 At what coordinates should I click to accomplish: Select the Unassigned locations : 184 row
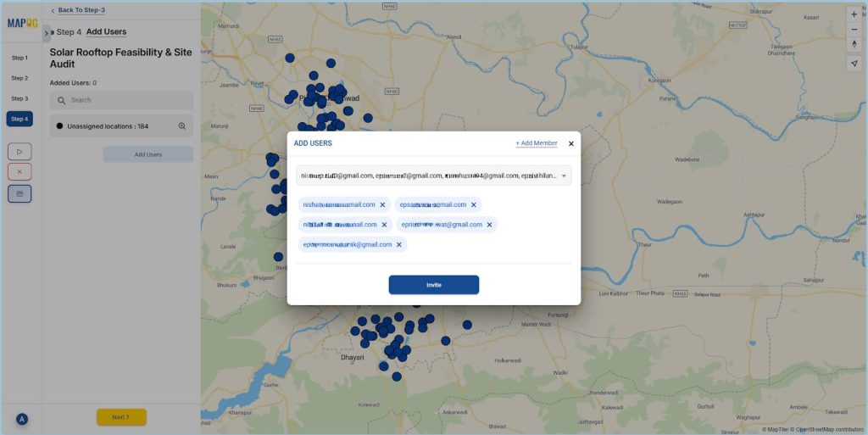coord(122,126)
